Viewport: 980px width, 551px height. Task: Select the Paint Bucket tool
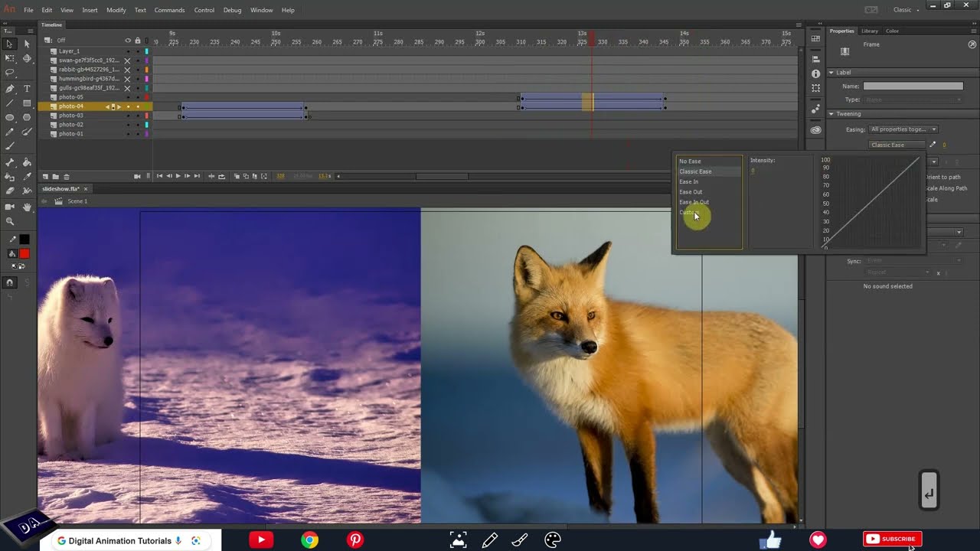tap(27, 162)
